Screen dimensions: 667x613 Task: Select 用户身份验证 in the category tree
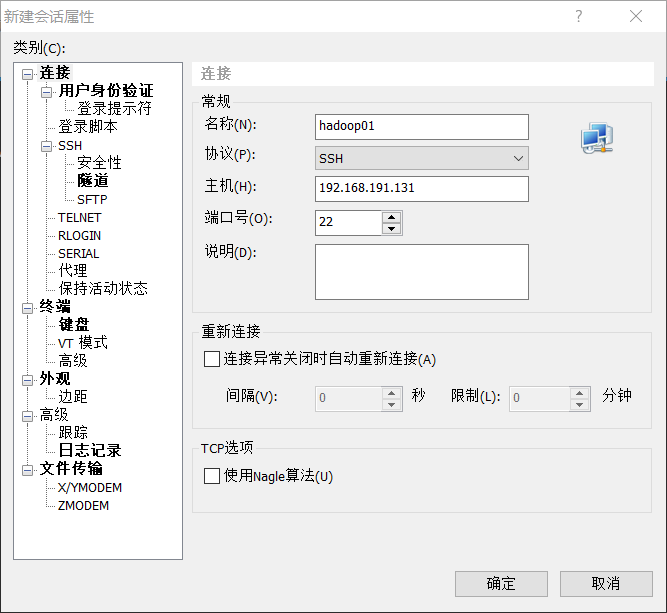coord(106,91)
